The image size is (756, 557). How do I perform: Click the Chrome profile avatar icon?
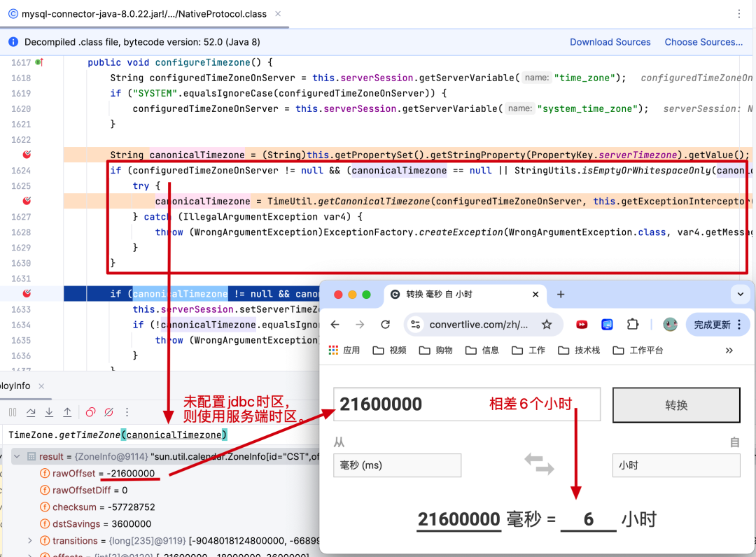670,324
